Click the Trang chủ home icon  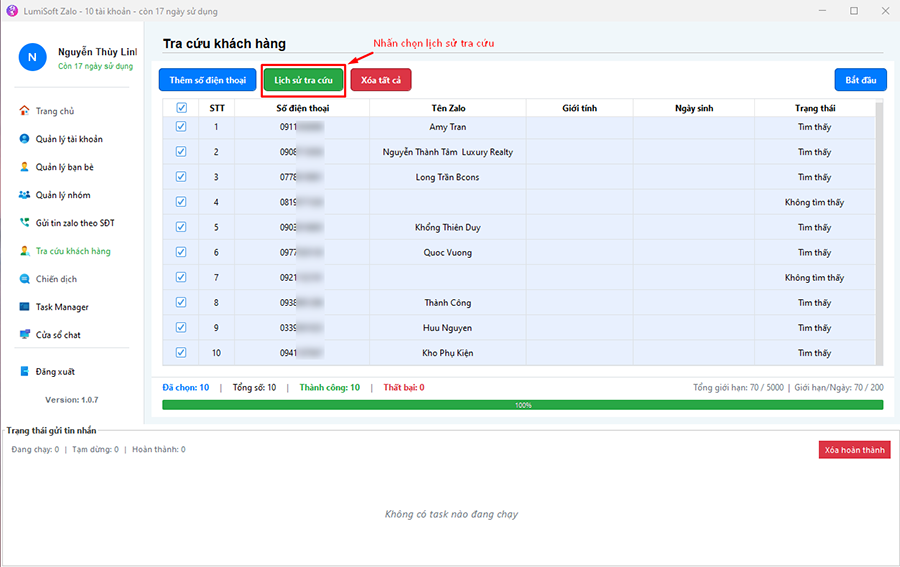(24, 111)
